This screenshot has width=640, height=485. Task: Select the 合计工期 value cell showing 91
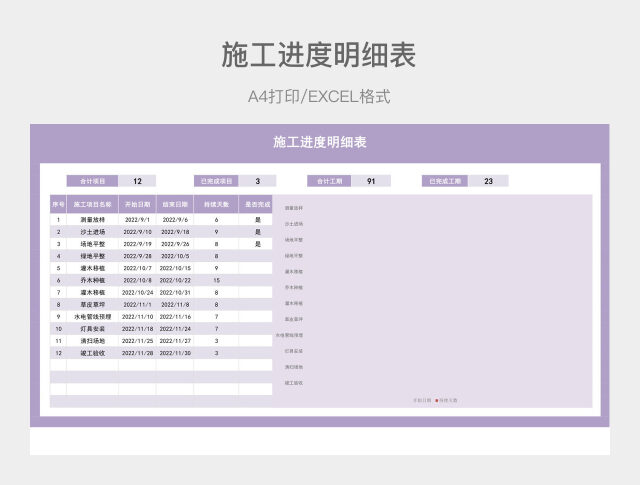tap(371, 181)
